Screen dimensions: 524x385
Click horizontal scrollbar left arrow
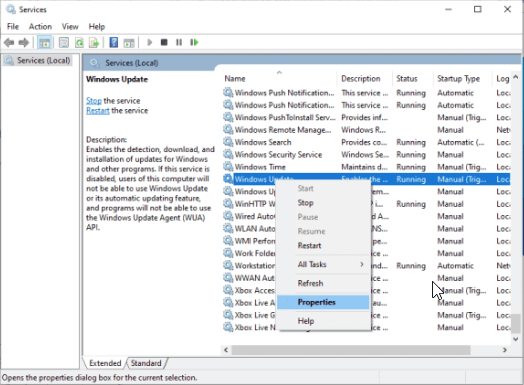point(226,350)
